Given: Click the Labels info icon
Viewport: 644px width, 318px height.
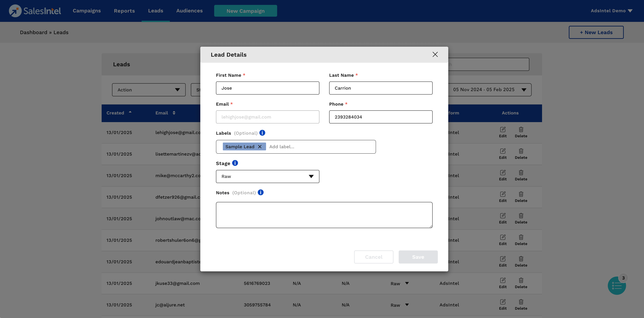Looking at the screenshot, I should 262,133.
